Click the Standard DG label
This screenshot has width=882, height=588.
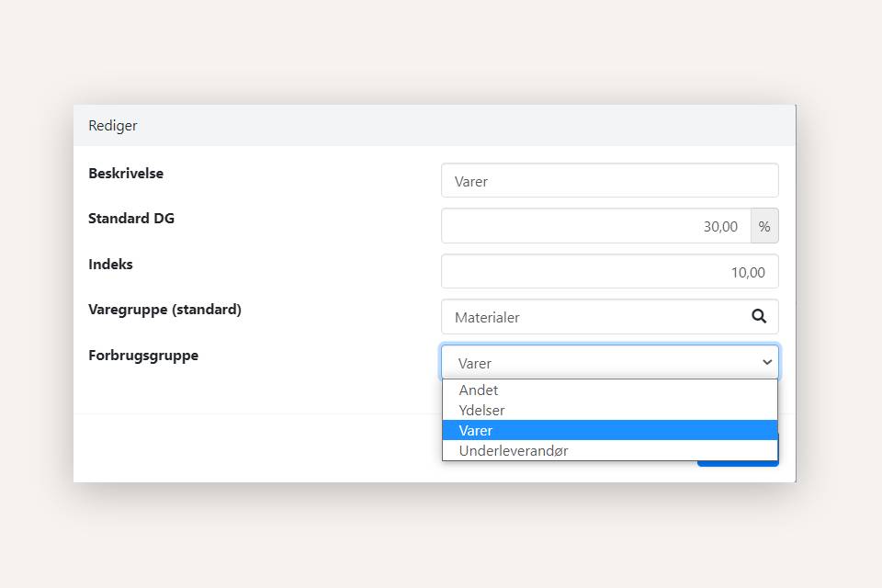131,219
